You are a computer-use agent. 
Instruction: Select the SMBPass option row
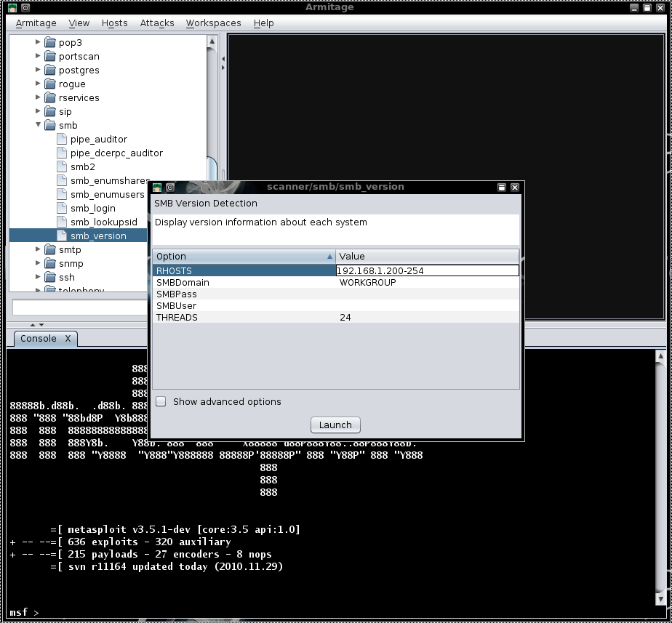tap(335, 294)
